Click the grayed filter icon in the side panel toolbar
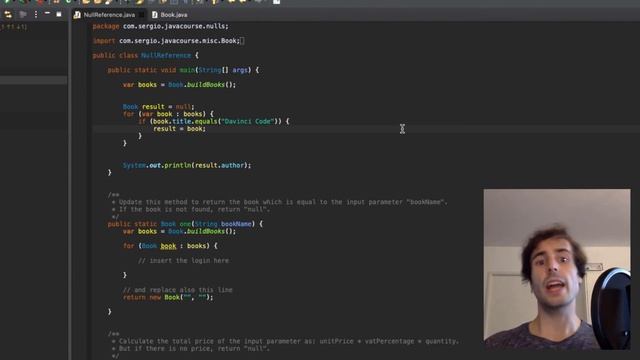 click(x=23, y=15)
